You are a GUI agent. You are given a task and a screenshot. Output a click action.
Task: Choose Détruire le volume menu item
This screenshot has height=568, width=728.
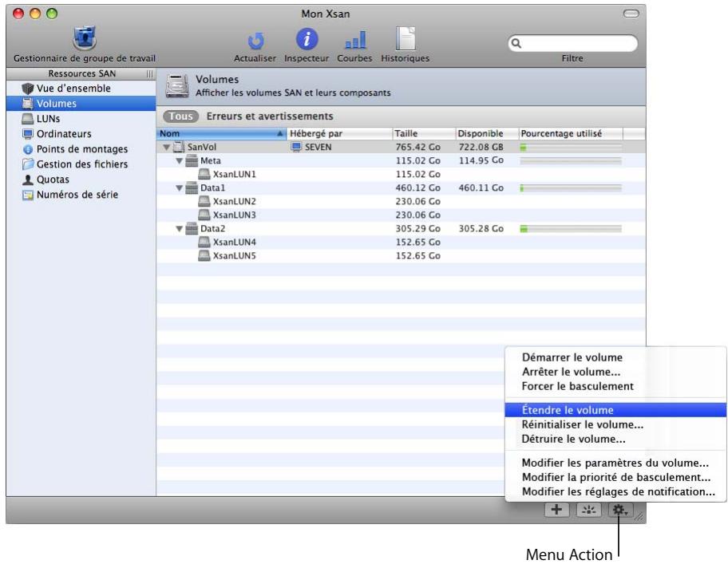615,439
